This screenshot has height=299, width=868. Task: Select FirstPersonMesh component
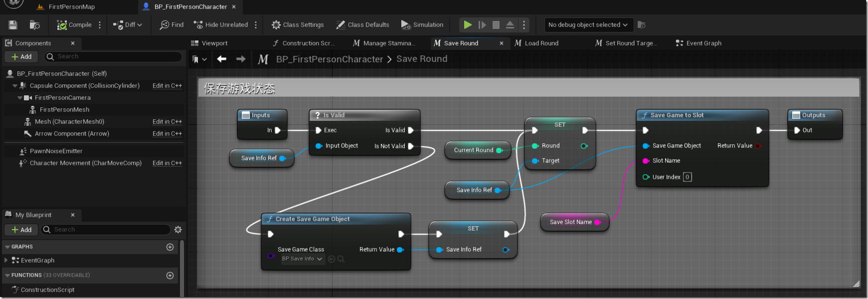[64, 110]
